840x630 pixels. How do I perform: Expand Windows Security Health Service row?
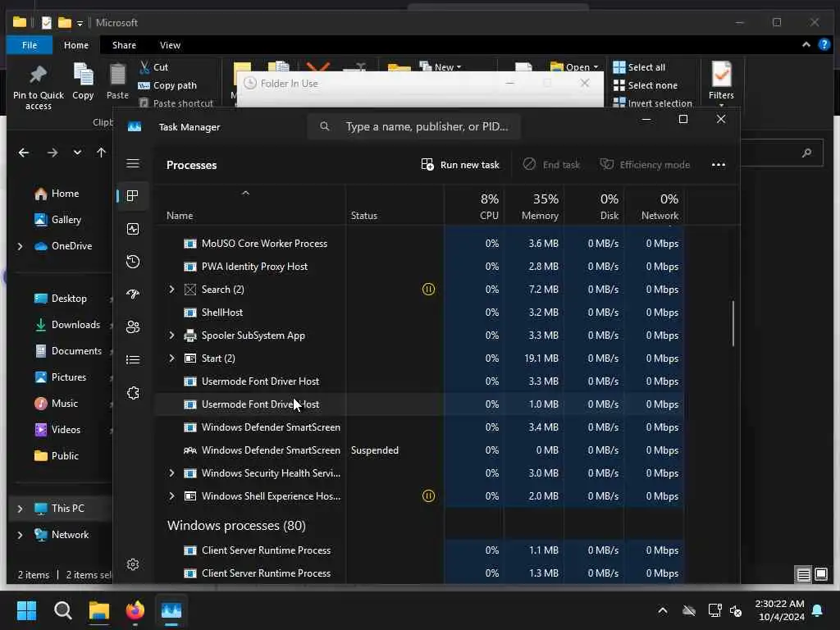(x=171, y=473)
